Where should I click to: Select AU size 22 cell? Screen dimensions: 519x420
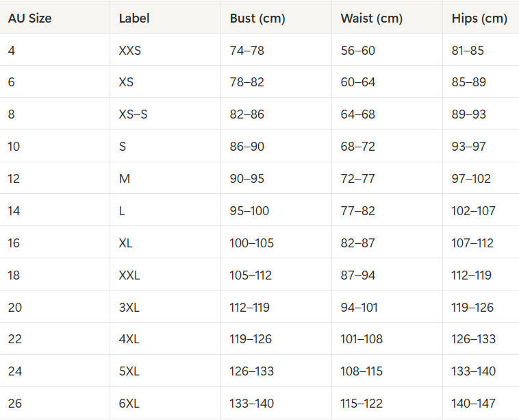(15, 339)
